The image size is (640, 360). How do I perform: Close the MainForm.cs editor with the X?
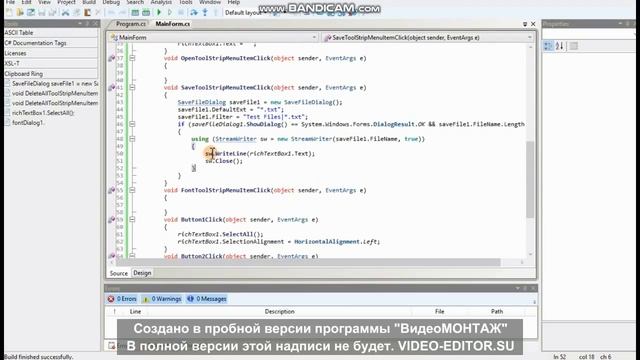click(x=533, y=24)
